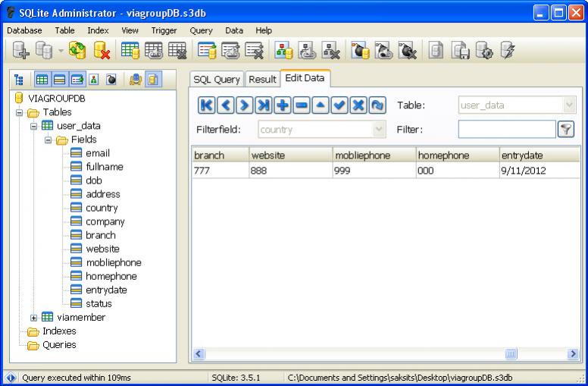The height and width of the screenshot is (386, 588).
Task: Go to the last record
Action: pos(263,105)
